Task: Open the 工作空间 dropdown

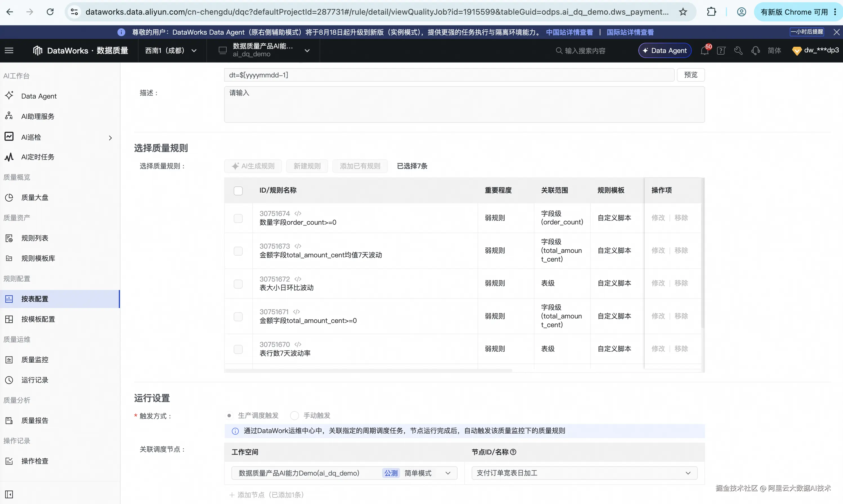Action: tap(344, 473)
